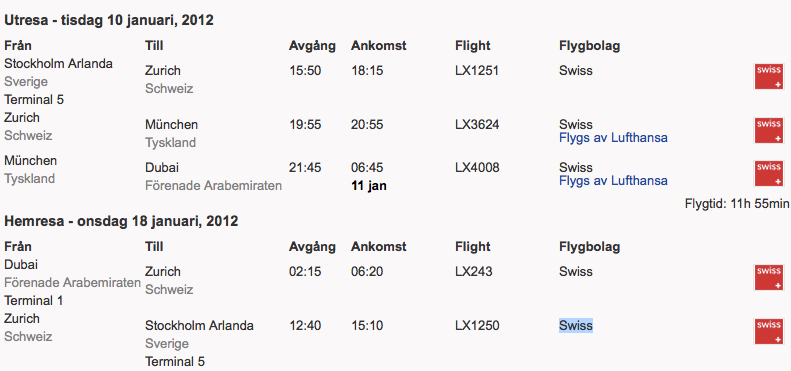Click Swiss logo for flight LX1251
Screen dimensions: 791x371
coord(769,77)
